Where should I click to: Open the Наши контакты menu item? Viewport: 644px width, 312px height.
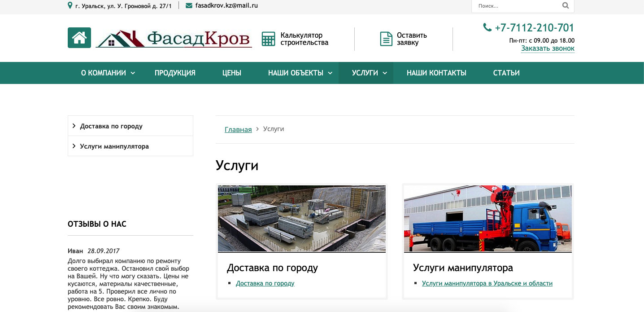[x=436, y=73]
